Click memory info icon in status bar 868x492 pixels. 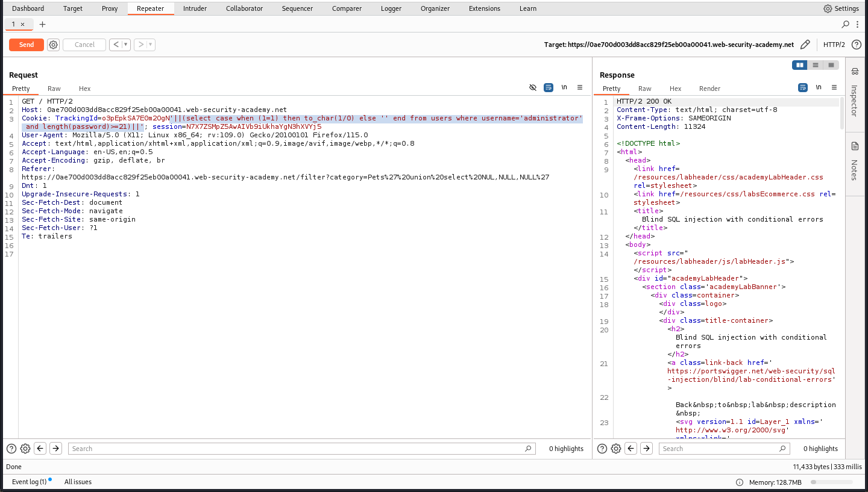click(x=740, y=482)
